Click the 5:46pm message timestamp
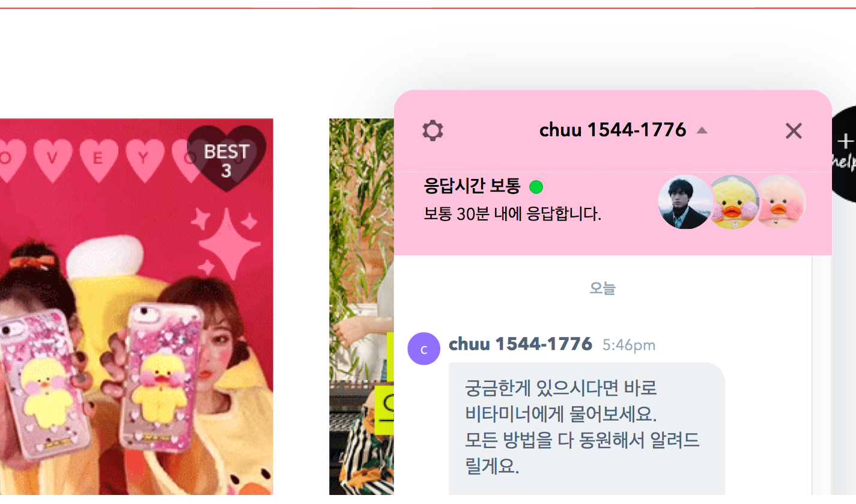This screenshot has width=856, height=504. coord(629,345)
